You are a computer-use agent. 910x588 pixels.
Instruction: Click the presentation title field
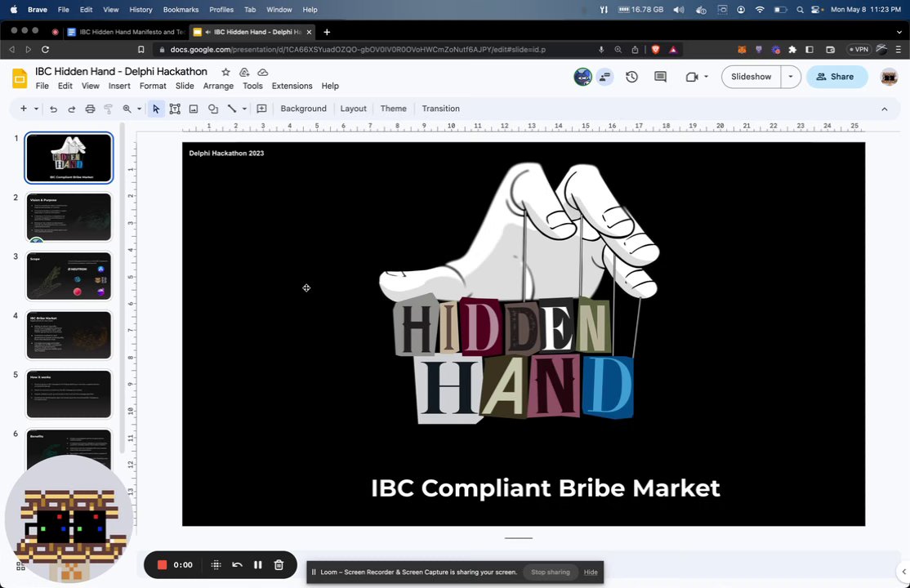click(121, 71)
